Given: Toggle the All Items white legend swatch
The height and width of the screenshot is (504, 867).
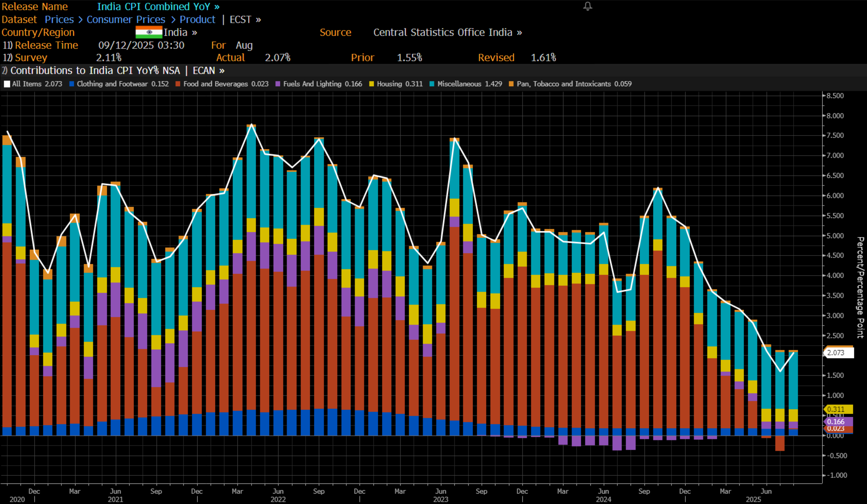Looking at the screenshot, I should (7, 84).
